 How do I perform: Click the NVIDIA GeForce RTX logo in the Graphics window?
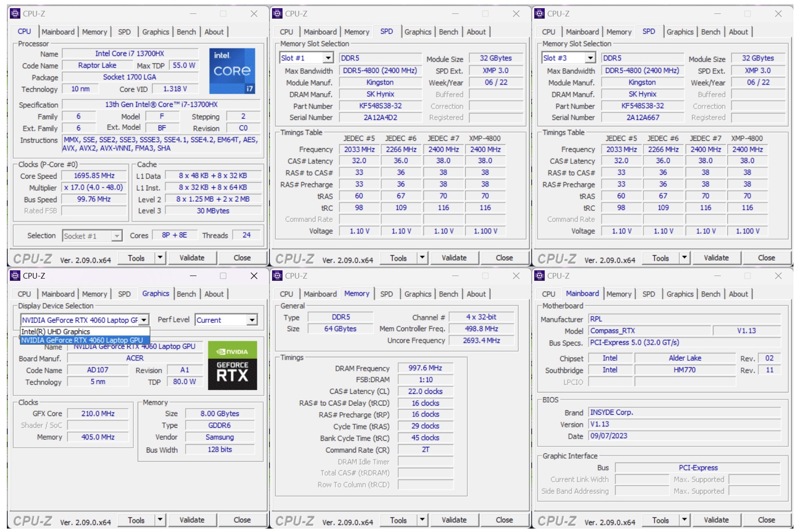tap(232, 365)
